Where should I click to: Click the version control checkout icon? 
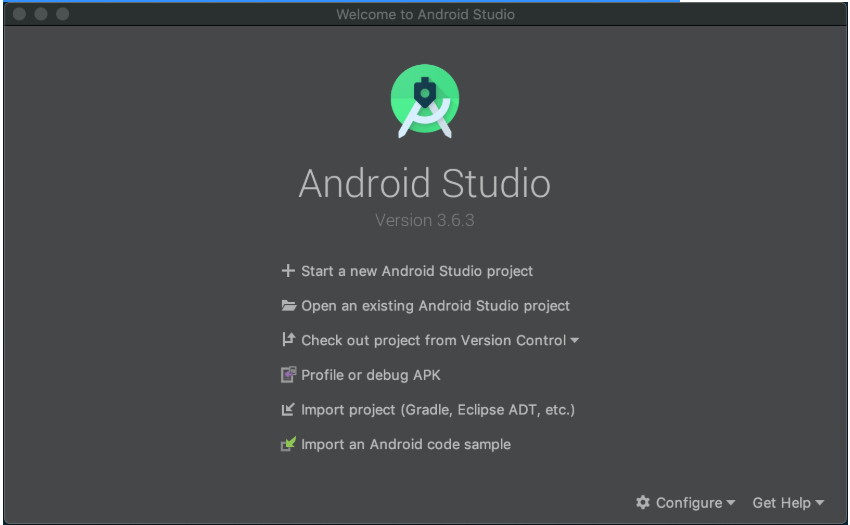(288, 340)
